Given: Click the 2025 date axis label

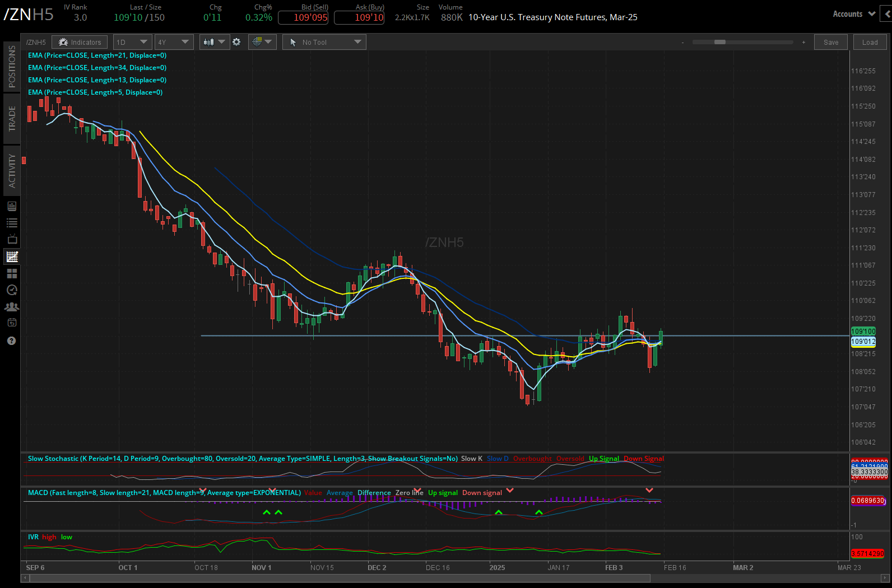Looking at the screenshot, I should (x=497, y=568).
